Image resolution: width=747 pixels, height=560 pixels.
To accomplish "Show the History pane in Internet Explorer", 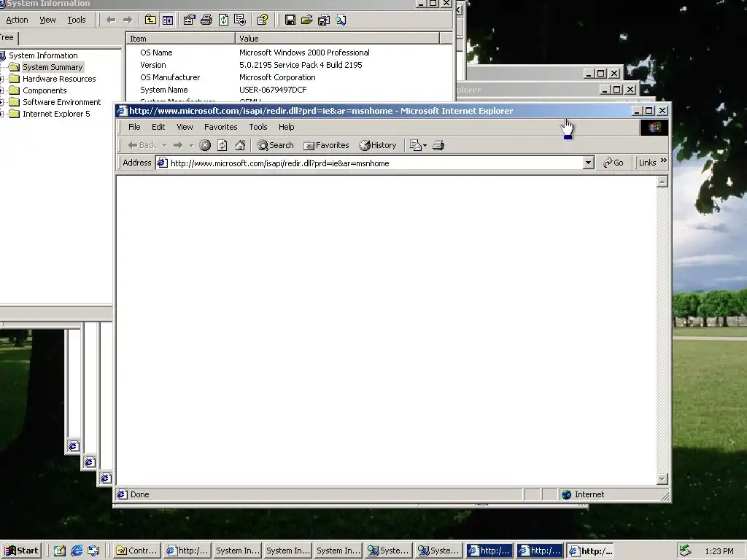I will [378, 145].
